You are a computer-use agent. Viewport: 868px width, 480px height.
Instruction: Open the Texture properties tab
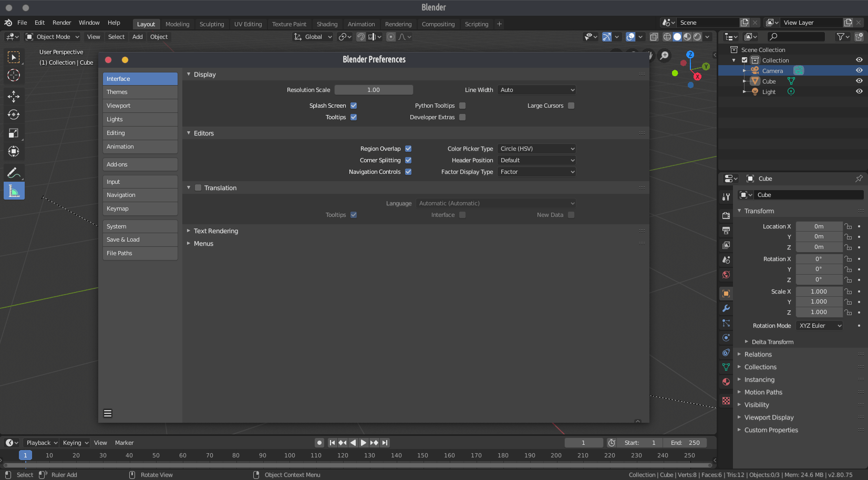click(x=726, y=401)
